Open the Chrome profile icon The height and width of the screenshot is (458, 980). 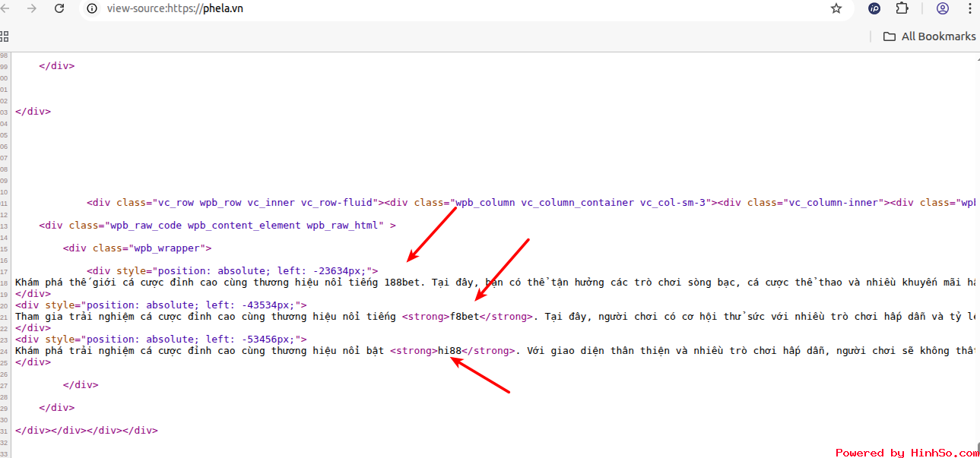click(x=943, y=8)
